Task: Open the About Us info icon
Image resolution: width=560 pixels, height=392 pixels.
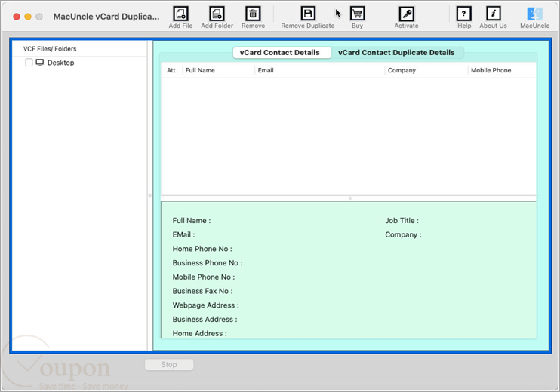Action: point(494,14)
